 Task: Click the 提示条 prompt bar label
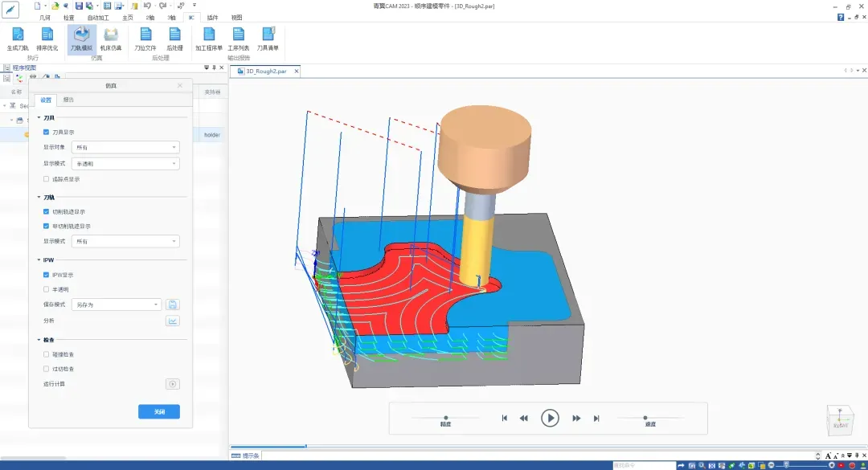click(251, 456)
